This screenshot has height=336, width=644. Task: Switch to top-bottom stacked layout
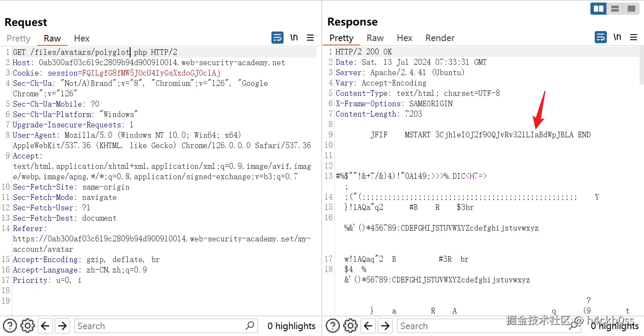click(x=615, y=9)
